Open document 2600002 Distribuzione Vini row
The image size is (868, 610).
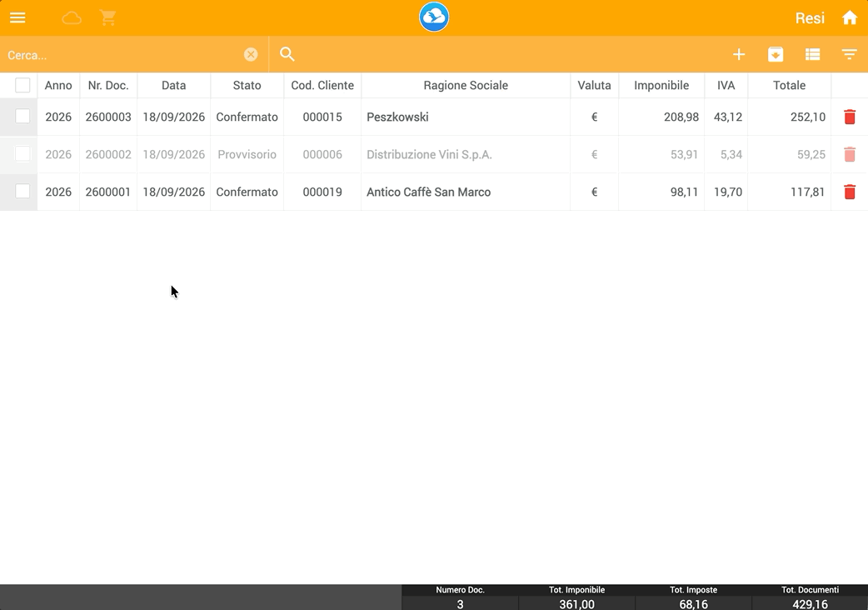(x=434, y=154)
